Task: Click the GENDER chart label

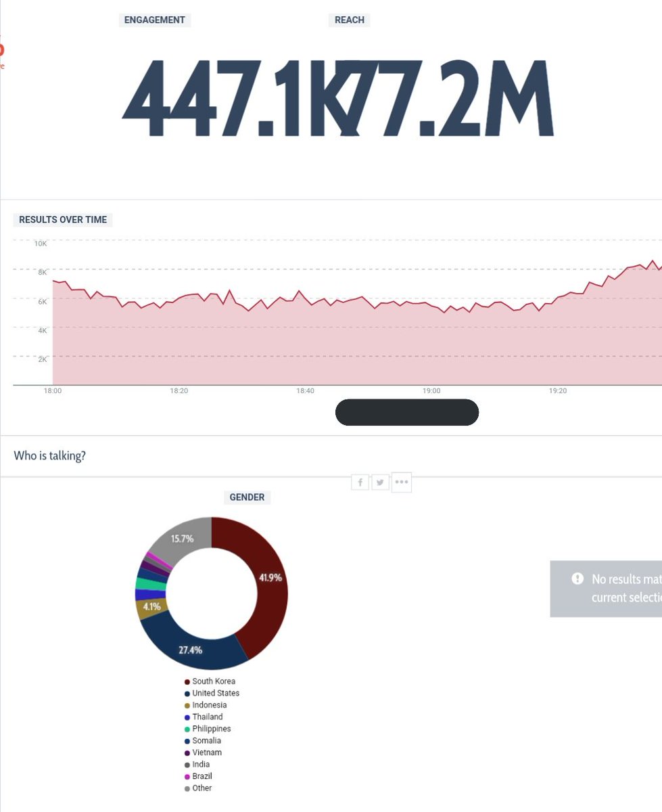Action: coord(247,497)
